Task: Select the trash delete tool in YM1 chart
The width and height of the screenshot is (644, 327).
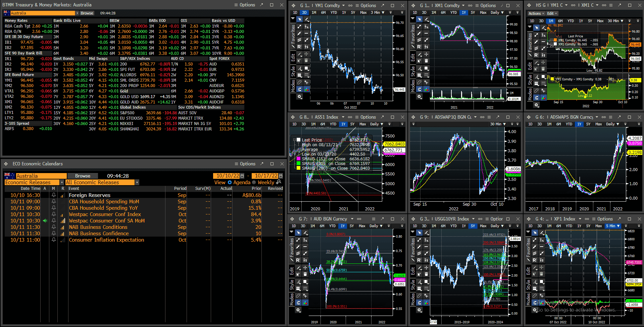Action: click(306, 61)
